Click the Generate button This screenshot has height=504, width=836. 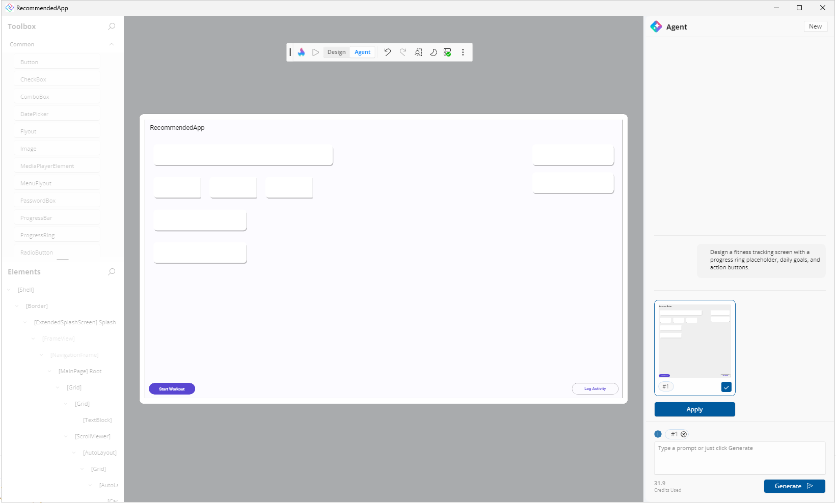pyautogui.click(x=794, y=486)
